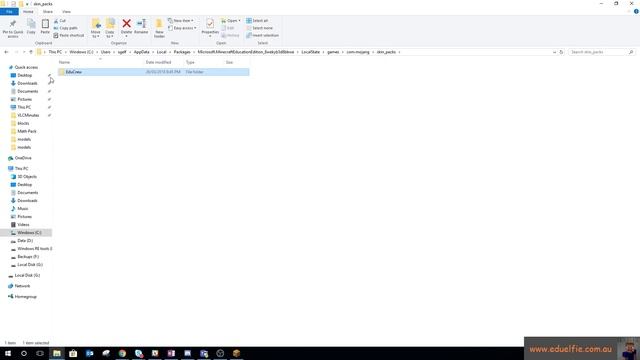640x360 pixels.
Task: Switch to the Home ribbon tab
Action: tap(28, 12)
